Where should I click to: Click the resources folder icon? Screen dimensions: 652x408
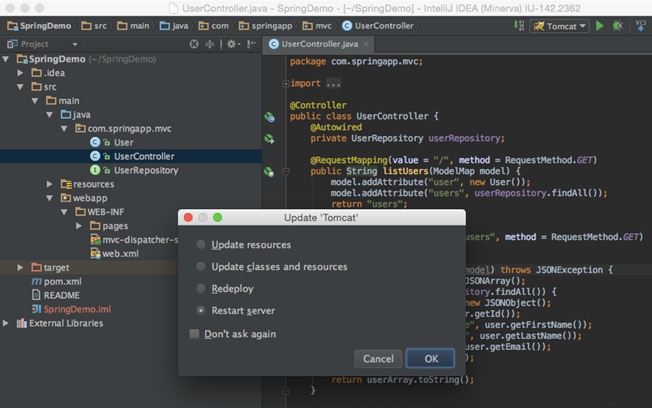(66, 184)
